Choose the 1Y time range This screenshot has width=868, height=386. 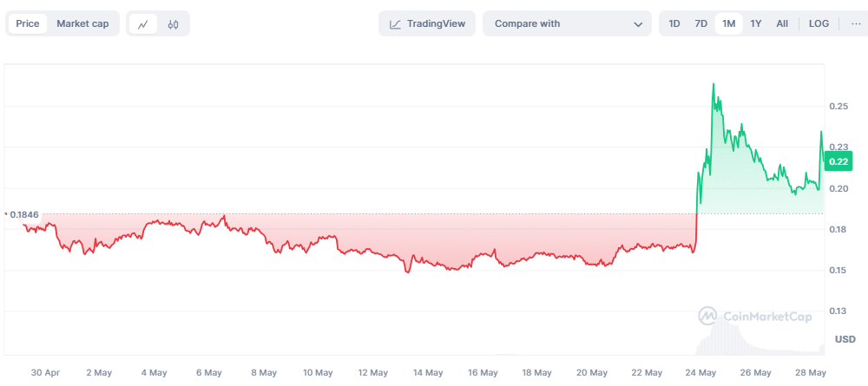pos(756,23)
